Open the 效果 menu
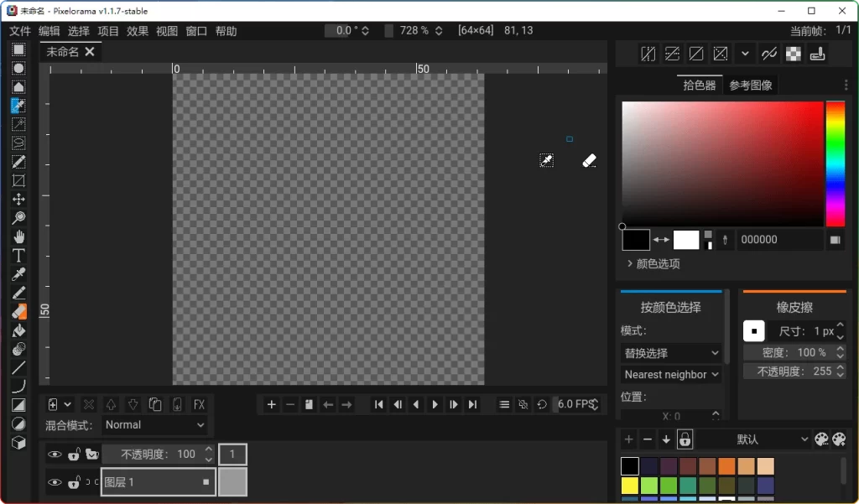859x504 pixels. point(138,30)
